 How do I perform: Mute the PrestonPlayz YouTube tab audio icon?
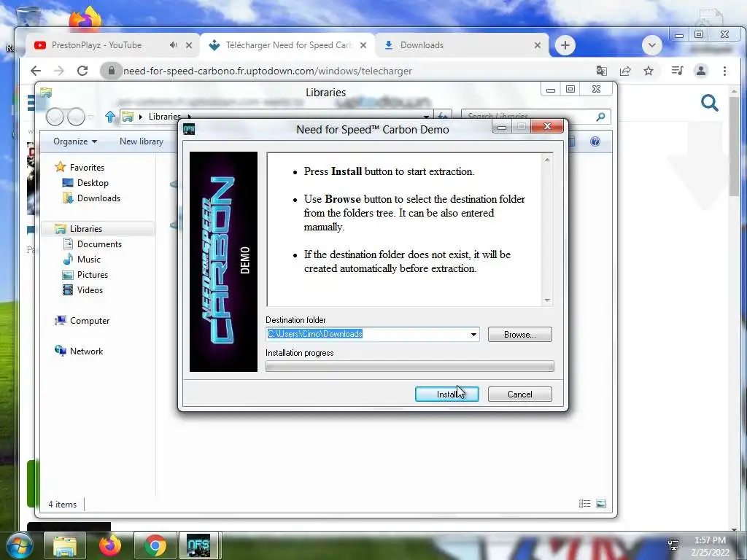[173, 44]
